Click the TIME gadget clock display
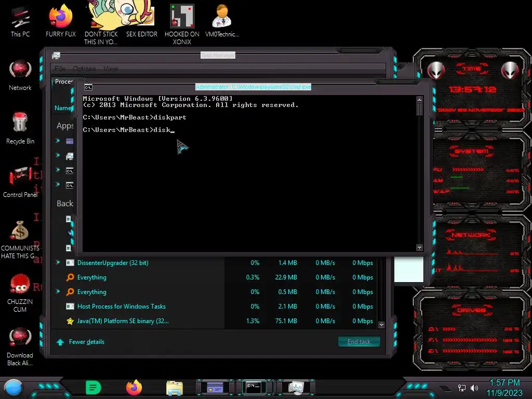This screenshot has width=532, height=399. pos(472,89)
